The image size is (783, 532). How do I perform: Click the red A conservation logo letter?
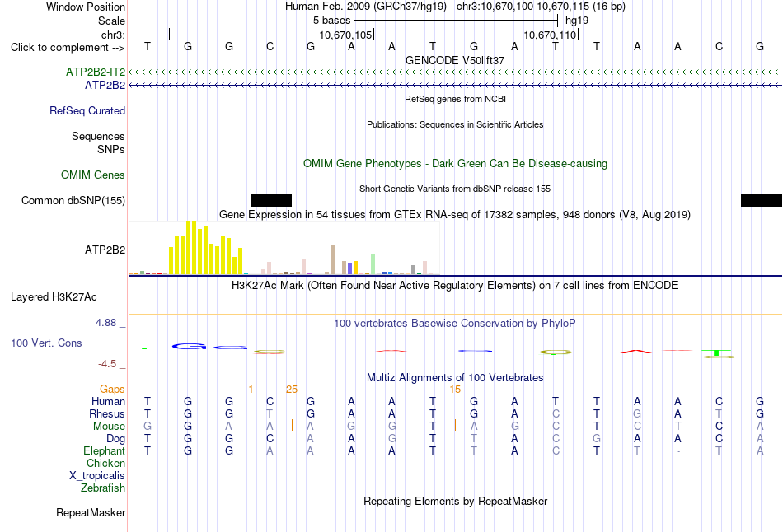(636, 352)
